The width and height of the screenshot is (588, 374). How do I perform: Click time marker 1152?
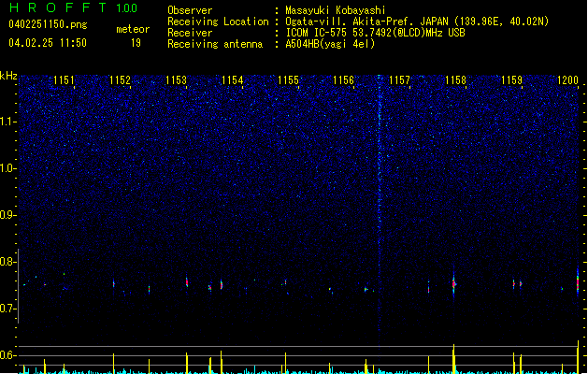(120, 79)
